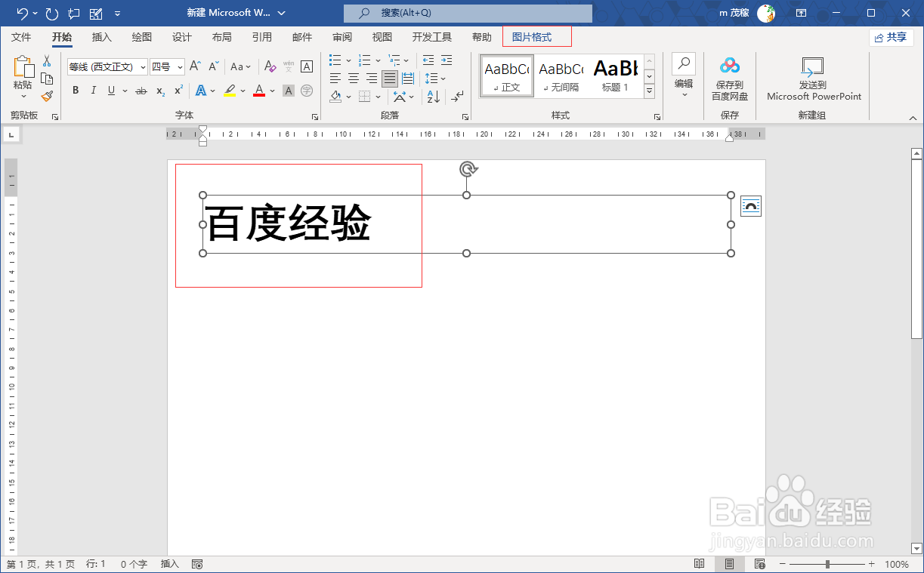Open the font color red swatch
The image size is (924, 573).
click(x=258, y=90)
